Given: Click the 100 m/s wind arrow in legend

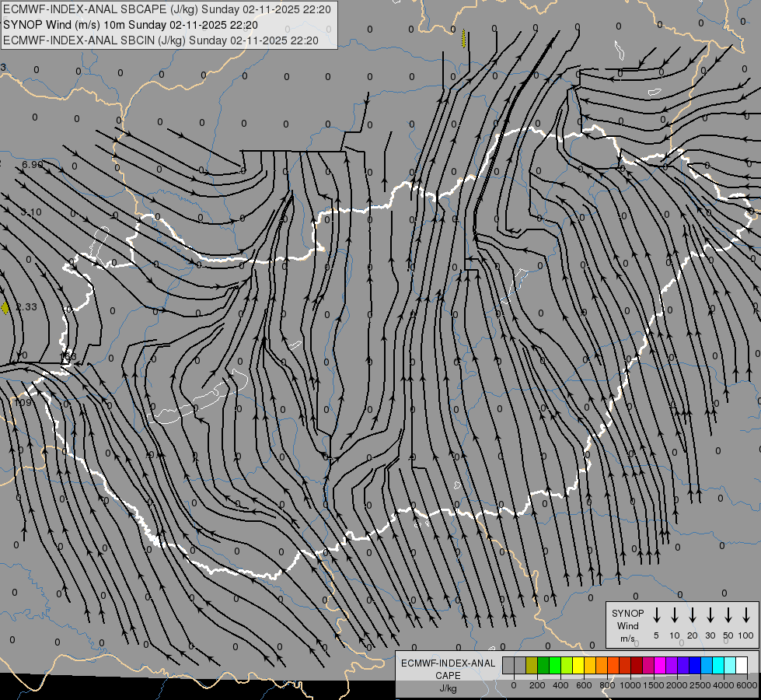Looking at the screenshot, I should [x=746, y=615].
